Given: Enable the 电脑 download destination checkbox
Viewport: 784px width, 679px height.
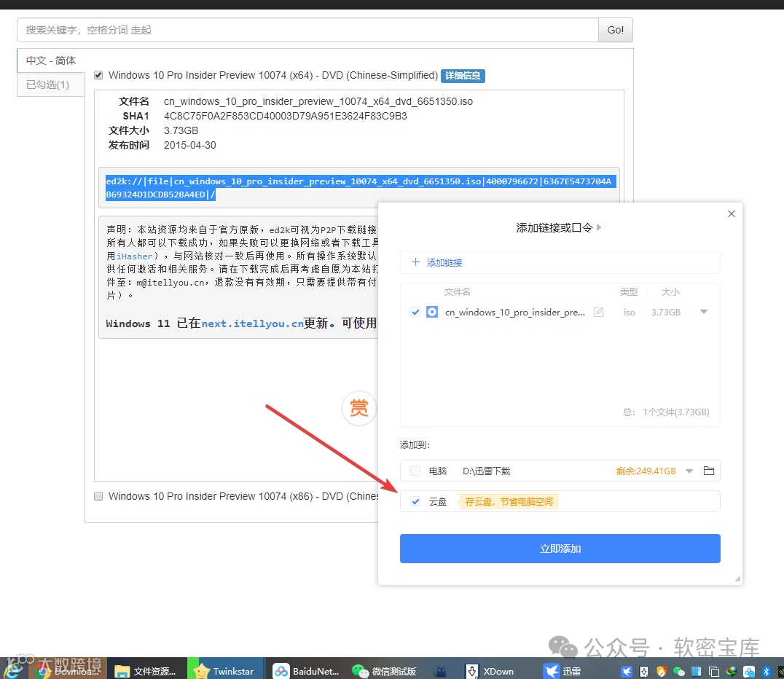Looking at the screenshot, I should (x=415, y=471).
